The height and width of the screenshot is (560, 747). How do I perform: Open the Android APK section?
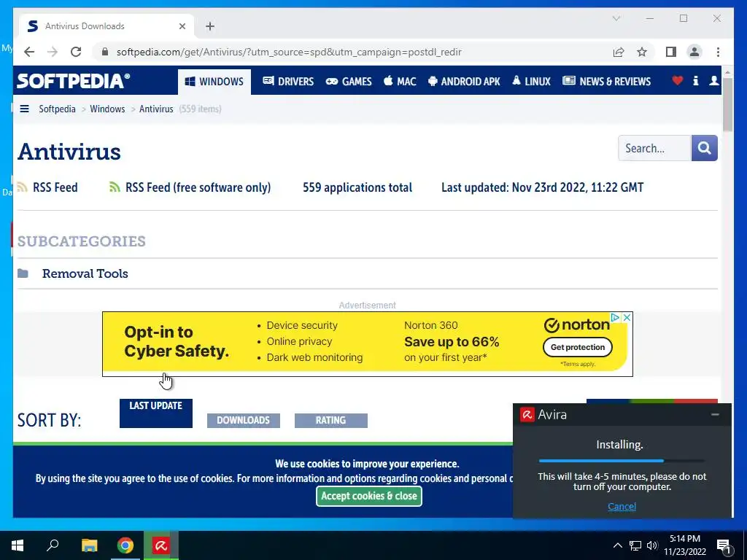[x=464, y=82]
